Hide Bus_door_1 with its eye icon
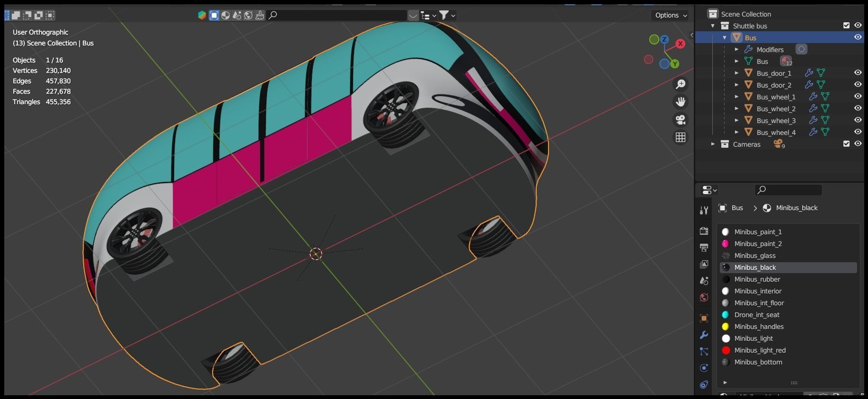The image size is (868, 399). point(858,73)
